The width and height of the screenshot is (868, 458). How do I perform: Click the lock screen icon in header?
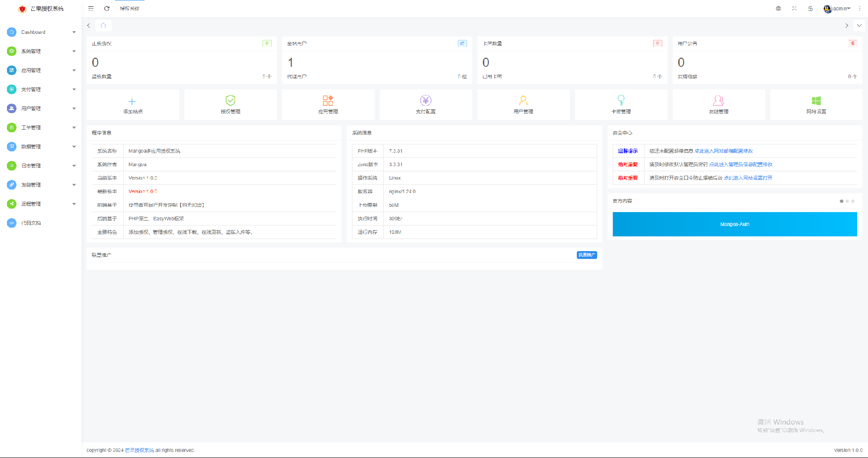[810, 8]
